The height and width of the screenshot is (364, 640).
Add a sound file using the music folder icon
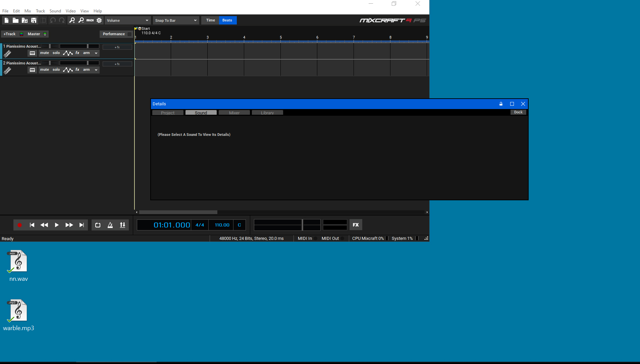tap(24, 20)
